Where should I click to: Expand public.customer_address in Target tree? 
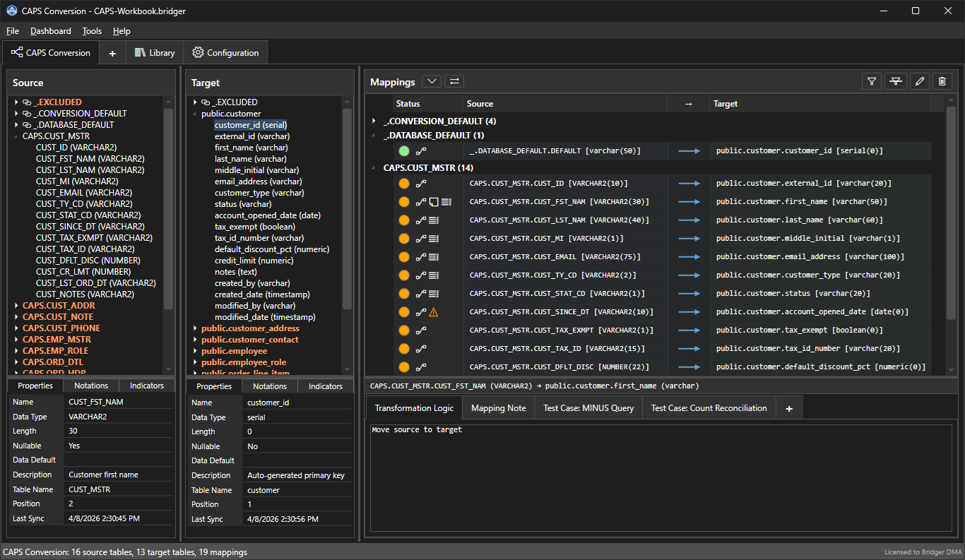(195, 328)
